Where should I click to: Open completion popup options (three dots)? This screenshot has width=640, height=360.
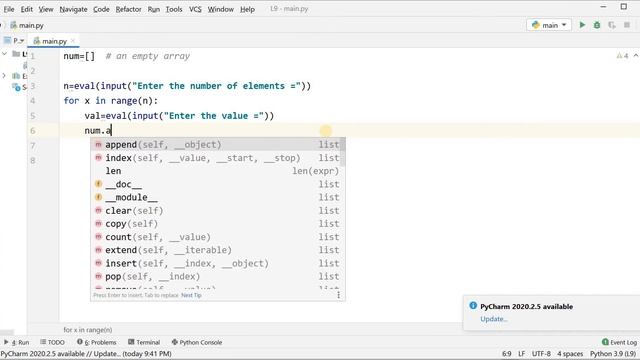point(338,295)
